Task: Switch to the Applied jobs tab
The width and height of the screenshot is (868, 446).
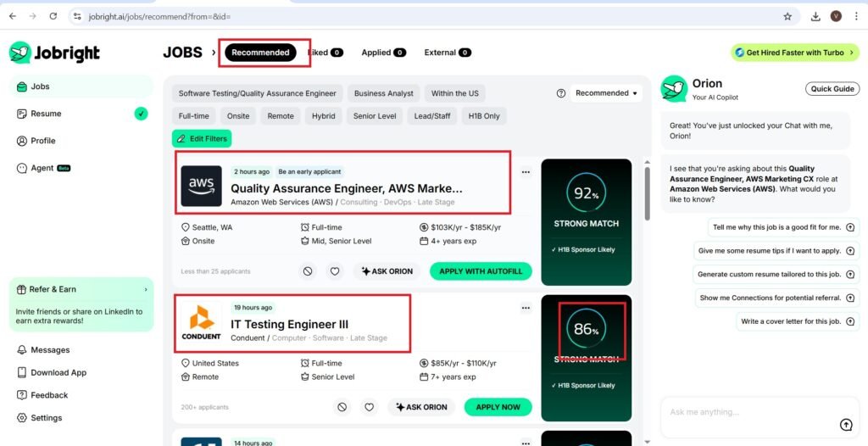Action: tap(383, 53)
